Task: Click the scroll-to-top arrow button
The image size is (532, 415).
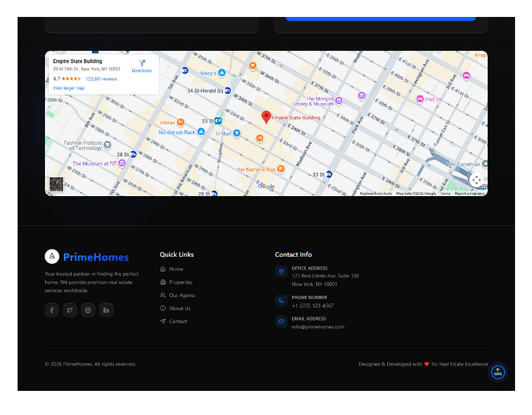Action: tap(497, 372)
